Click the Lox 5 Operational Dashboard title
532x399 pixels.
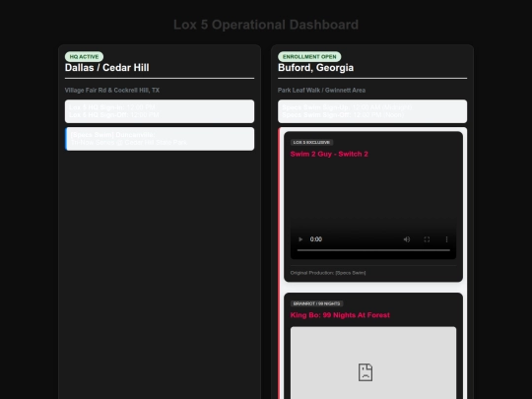[266, 25]
